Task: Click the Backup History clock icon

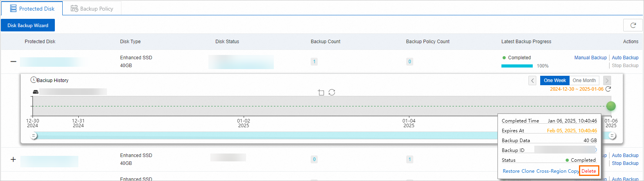Action: (33, 80)
